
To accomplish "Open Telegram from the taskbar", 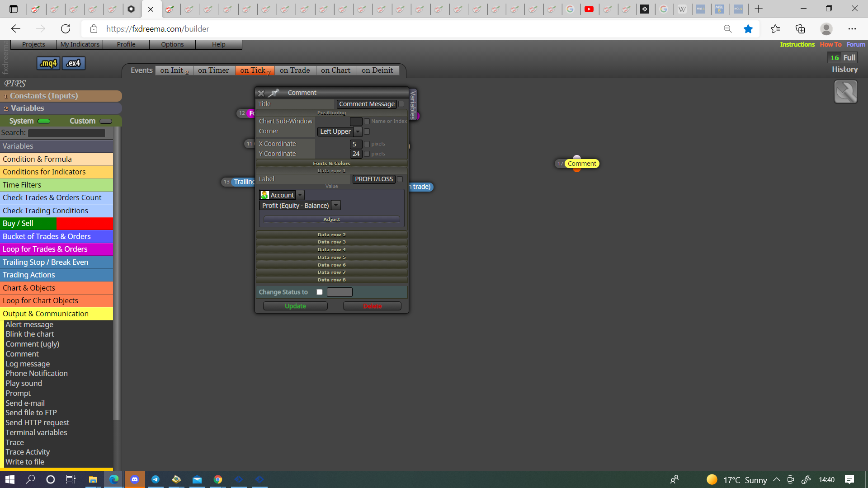I will pyautogui.click(x=156, y=479).
